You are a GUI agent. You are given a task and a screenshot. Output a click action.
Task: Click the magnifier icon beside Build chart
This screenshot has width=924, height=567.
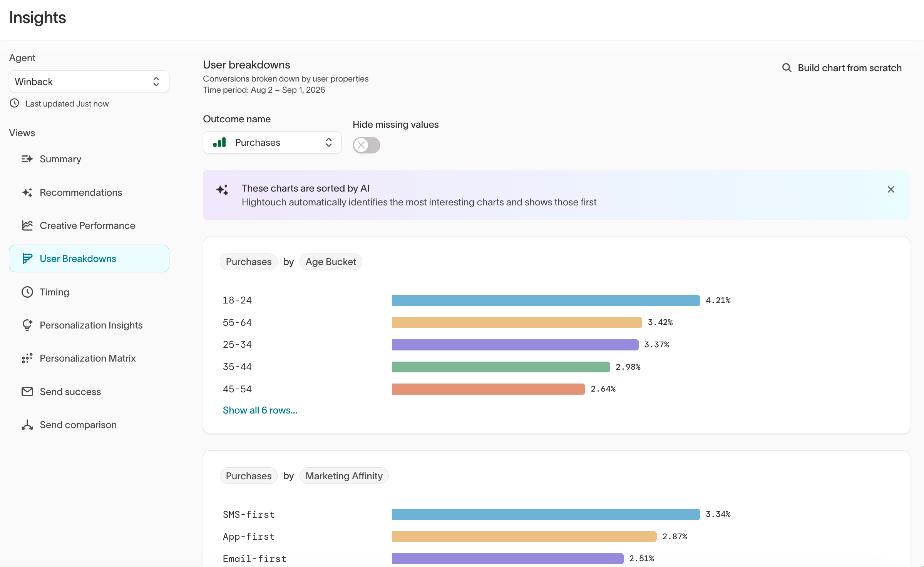pyautogui.click(x=787, y=68)
